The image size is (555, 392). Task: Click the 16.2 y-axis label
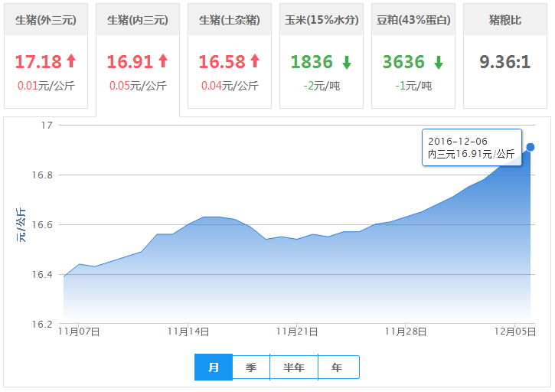point(42,325)
